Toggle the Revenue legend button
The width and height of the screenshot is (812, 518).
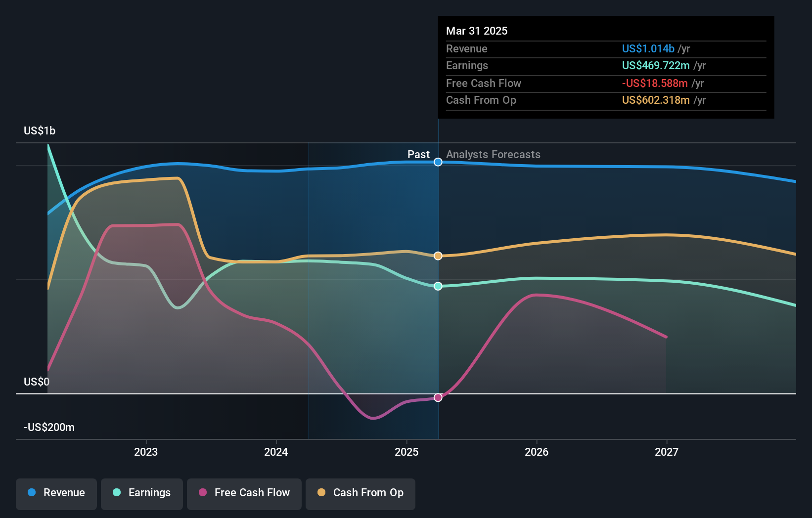[56, 494]
